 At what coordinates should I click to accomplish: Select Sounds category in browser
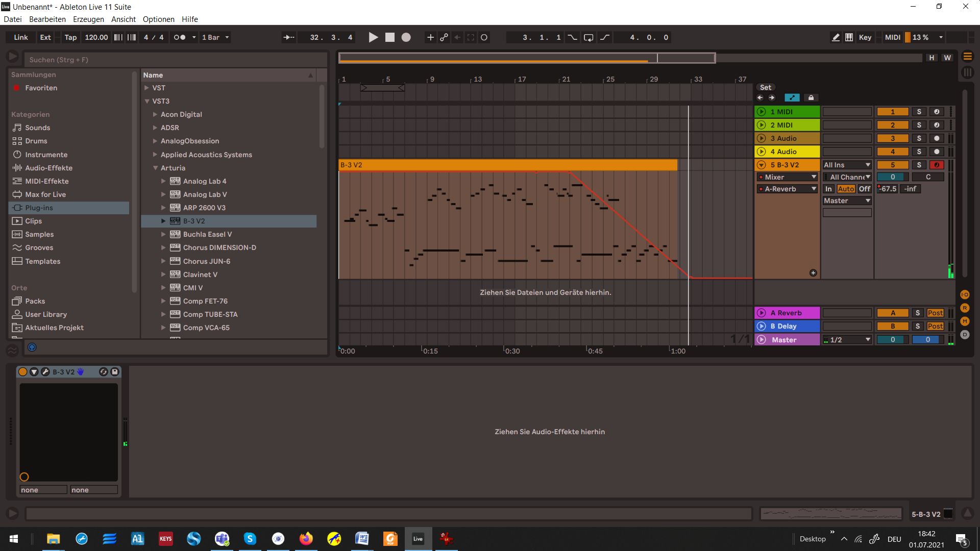[38, 128]
